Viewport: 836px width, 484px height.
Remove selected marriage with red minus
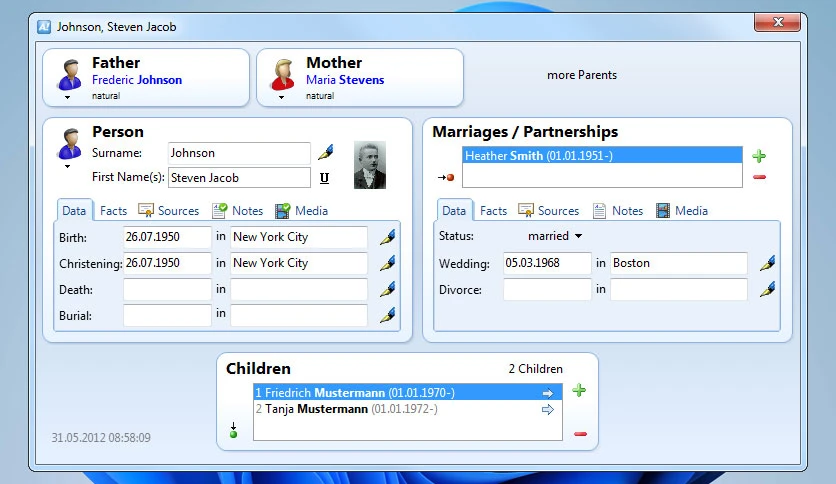759,177
